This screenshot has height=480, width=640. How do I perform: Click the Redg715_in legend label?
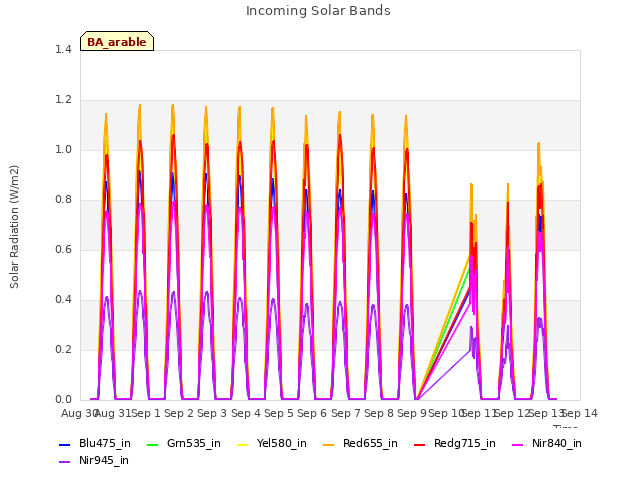tap(464, 443)
